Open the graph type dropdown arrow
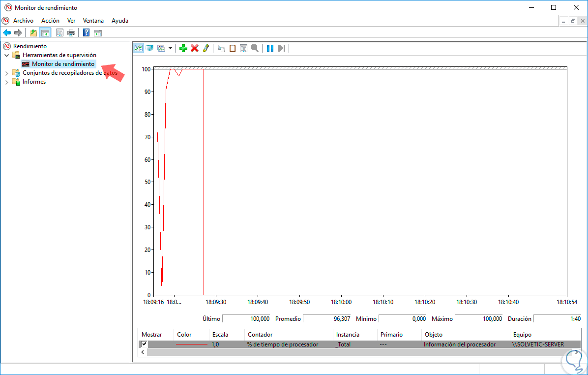The image size is (588, 375). 170,48
